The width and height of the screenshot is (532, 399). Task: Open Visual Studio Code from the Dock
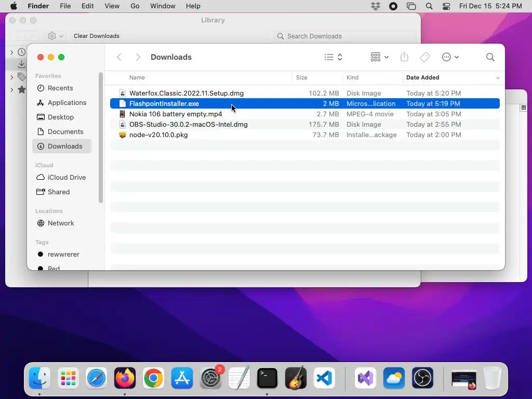pyautogui.click(x=324, y=378)
